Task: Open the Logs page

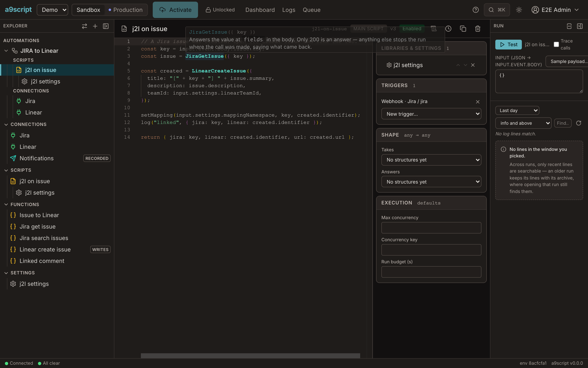Action: click(x=289, y=10)
